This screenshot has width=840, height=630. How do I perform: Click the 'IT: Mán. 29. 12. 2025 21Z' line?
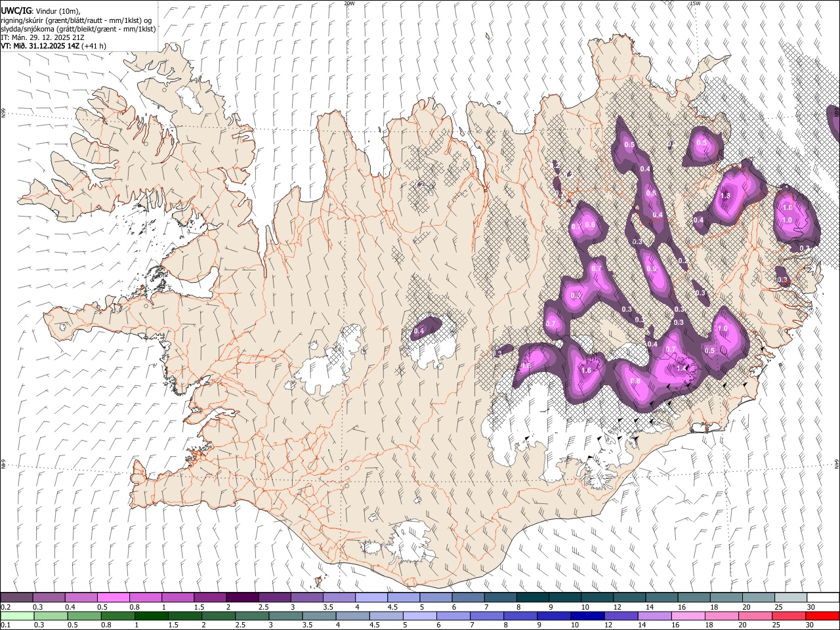(x=42, y=37)
